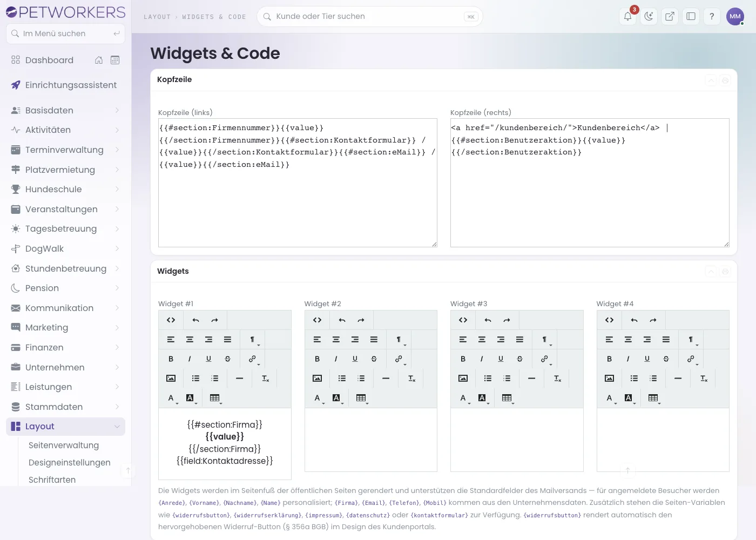Open paragraph format dropdown in Widget #3
The height and width of the screenshot is (540, 756).
[x=545, y=340]
